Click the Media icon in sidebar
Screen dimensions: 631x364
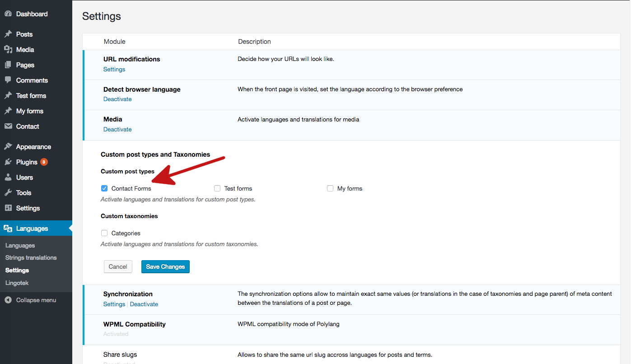pos(8,50)
